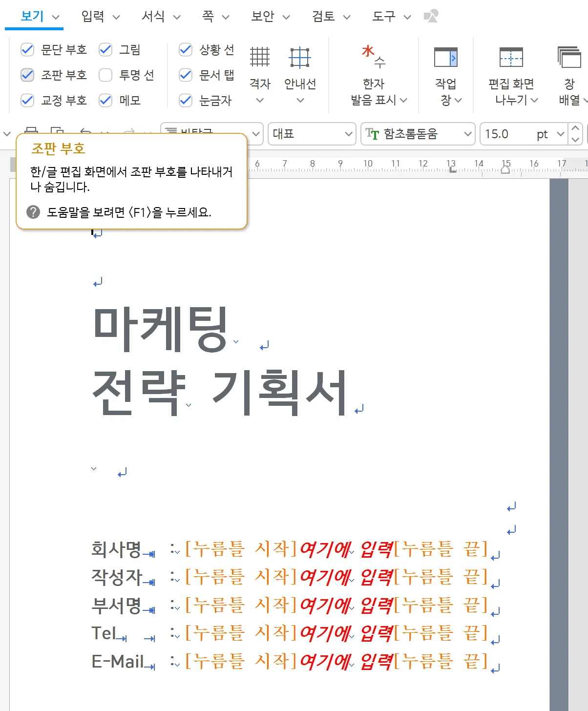
Task: Open the 대표 style dropdown
Action: coord(348,134)
